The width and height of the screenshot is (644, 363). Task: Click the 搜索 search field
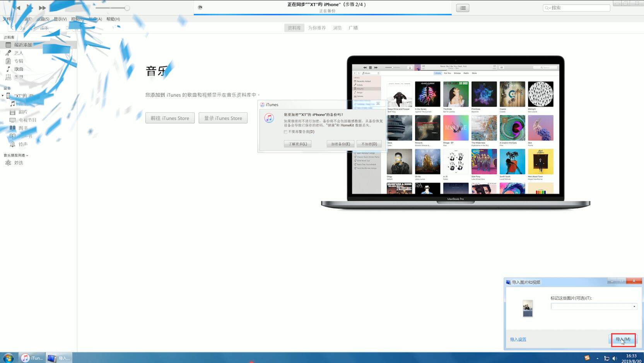tap(576, 8)
